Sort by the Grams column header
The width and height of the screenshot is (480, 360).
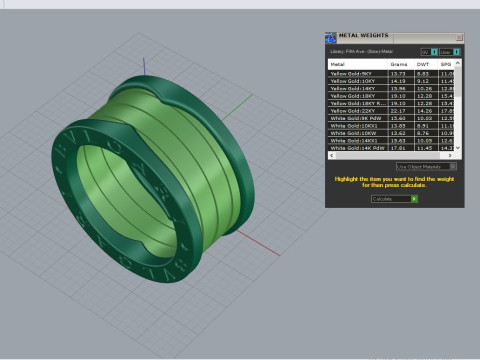pyautogui.click(x=401, y=64)
